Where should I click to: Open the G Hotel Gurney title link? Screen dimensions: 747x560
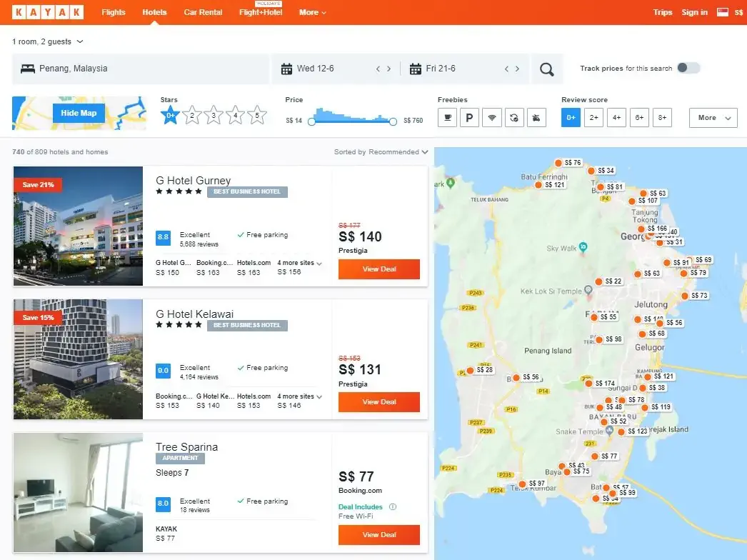pos(193,181)
